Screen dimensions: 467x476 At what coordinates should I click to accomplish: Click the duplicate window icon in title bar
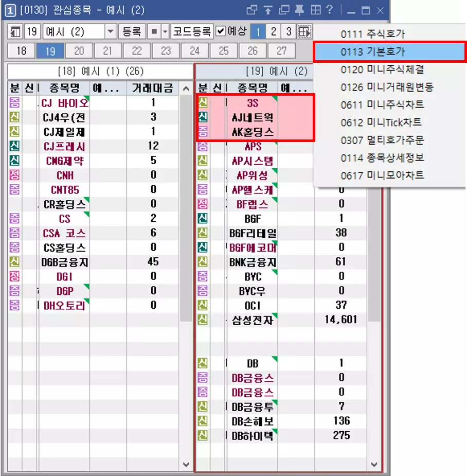click(x=284, y=10)
